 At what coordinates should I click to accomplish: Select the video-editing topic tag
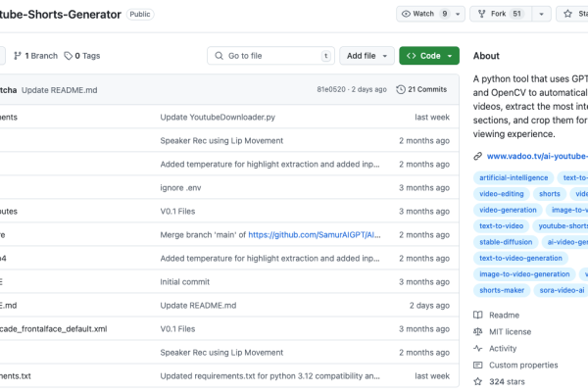pos(502,194)
